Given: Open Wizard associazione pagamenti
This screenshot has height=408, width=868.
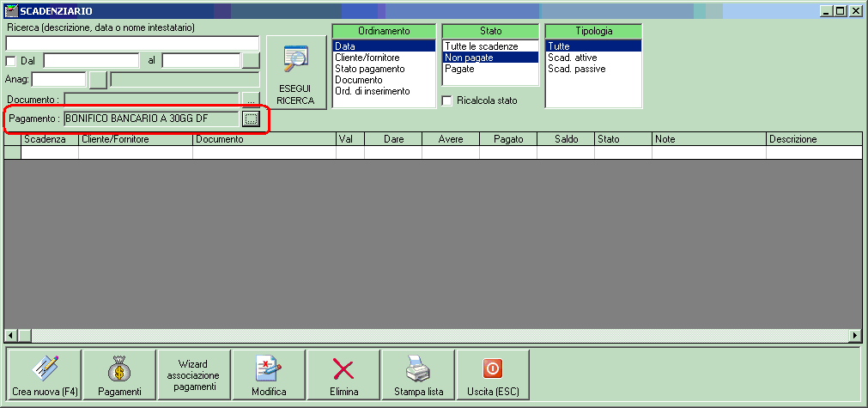Looking at the screenshot, I should [194, 375].
